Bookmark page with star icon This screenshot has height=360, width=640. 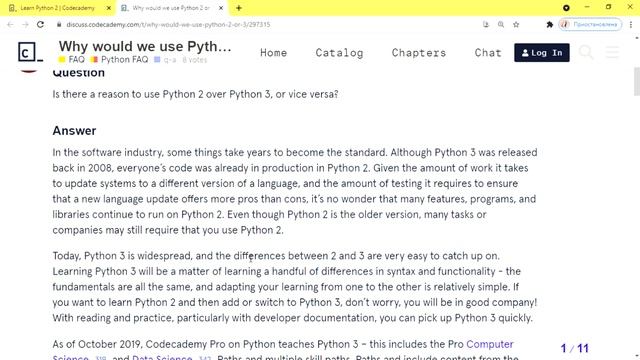516,24
